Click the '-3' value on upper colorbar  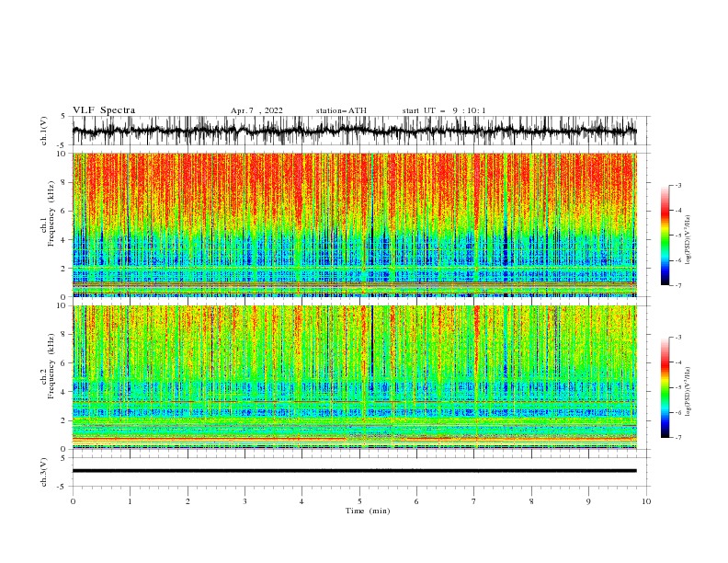tap(678, 185)
